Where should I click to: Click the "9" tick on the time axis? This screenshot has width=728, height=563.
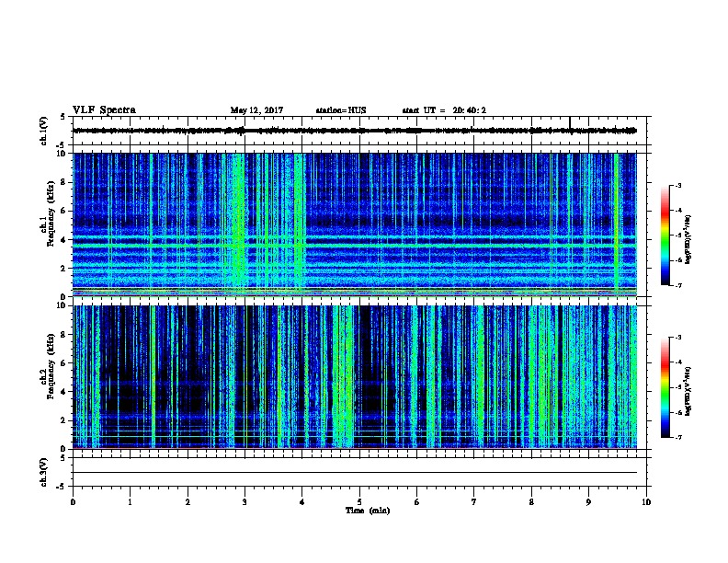(588, 502)
